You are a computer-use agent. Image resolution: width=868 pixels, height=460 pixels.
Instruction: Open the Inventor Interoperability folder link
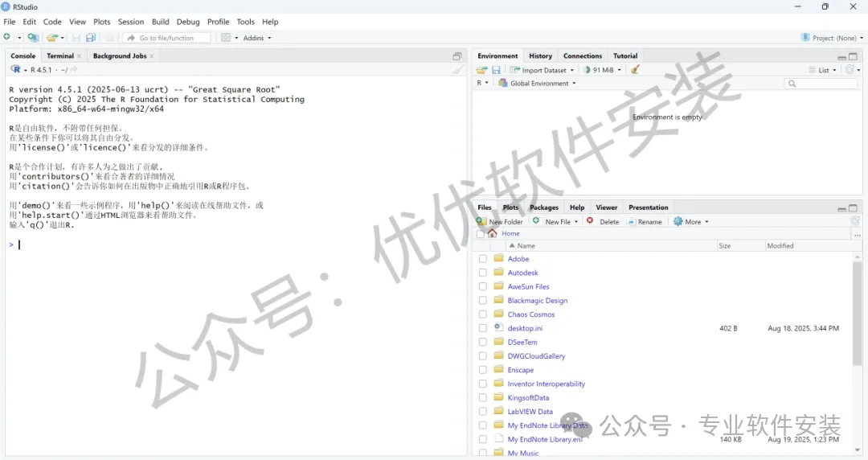tap(546, 384)
